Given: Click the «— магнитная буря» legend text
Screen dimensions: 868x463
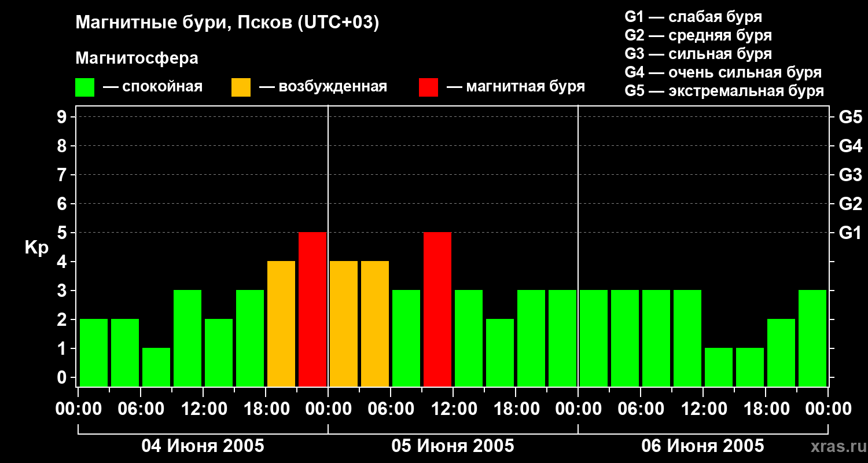Looking at the screenshot, I should click(x=516, y=87).
